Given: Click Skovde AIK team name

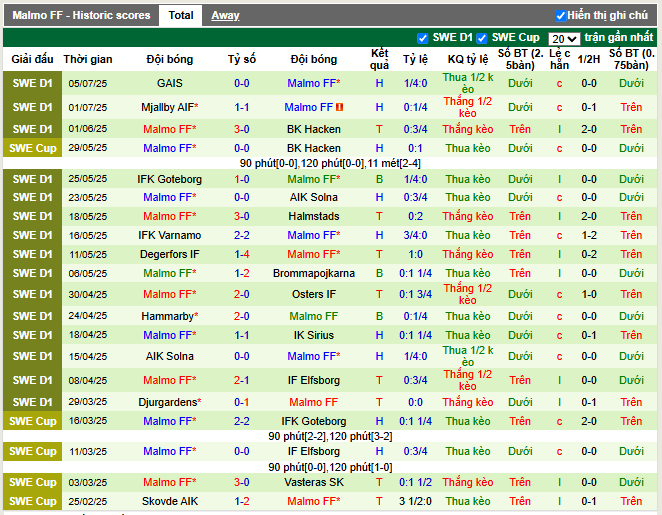Looking at the screenshot, I should point(170,501).
